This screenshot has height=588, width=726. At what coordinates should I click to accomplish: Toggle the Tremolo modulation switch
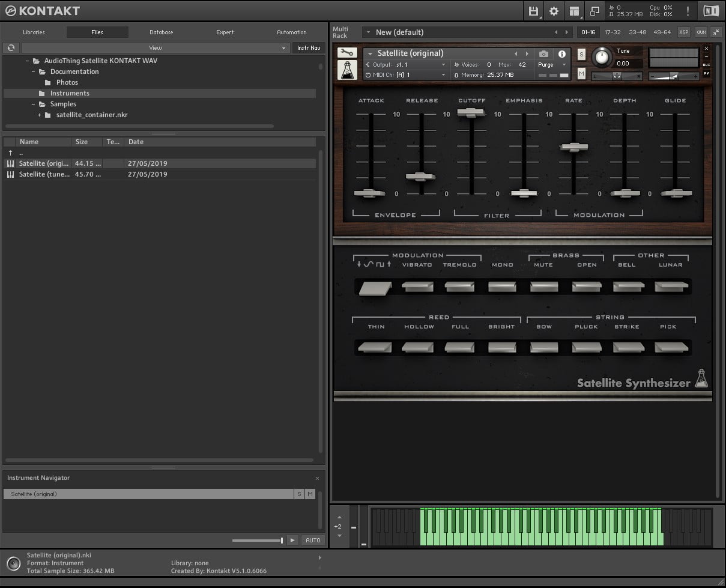point(459,286)
